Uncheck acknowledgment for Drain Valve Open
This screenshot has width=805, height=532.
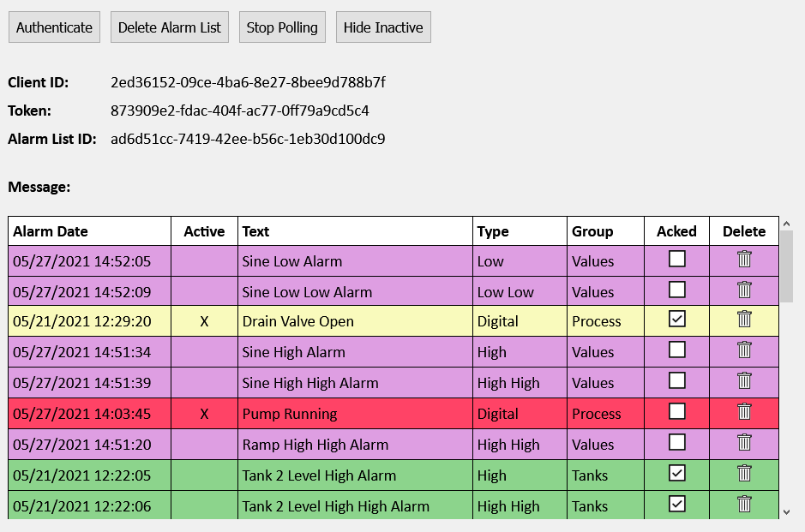click(x=676, y=320)
